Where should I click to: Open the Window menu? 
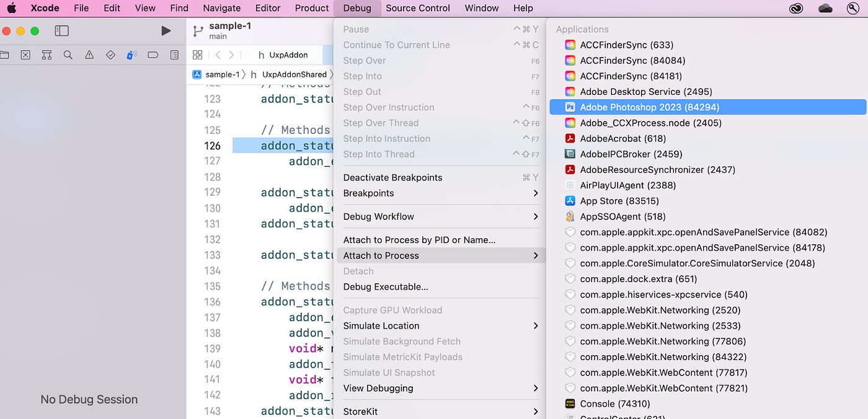pos(482,8)
